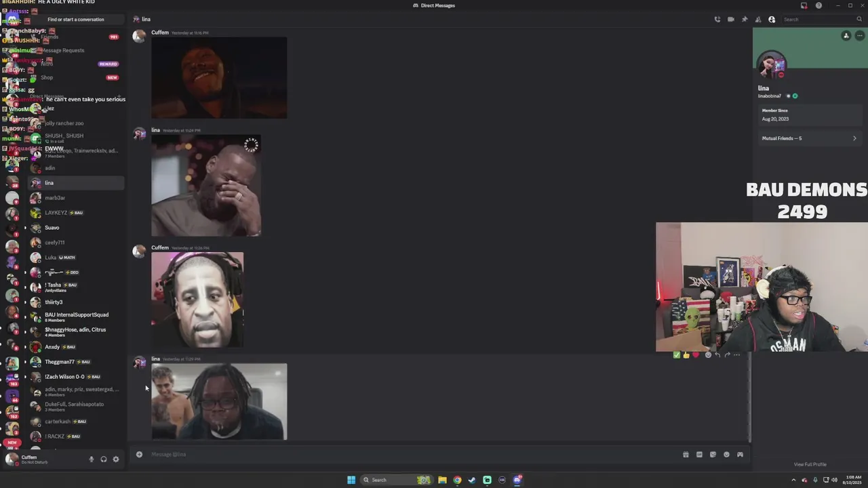React with thumbs up emoji
The height and width of the screenshot is (488, 868).
(x=686, y=354)
